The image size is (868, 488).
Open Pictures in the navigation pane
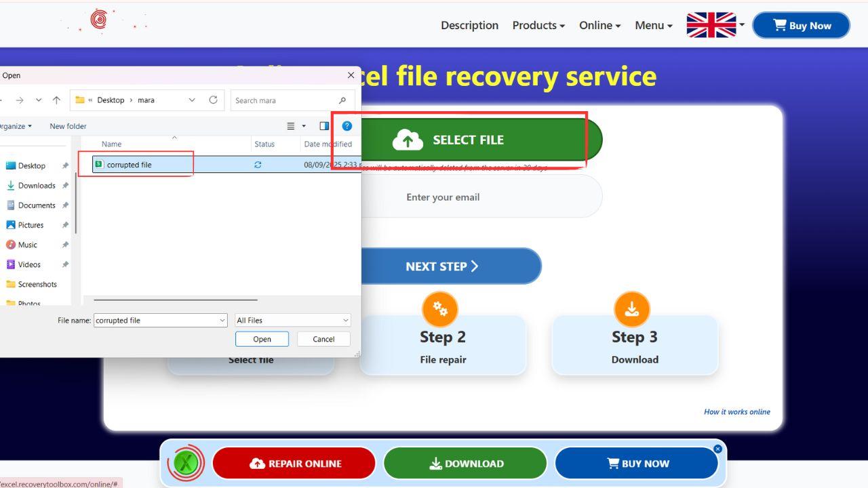click(x=31, y=224)
